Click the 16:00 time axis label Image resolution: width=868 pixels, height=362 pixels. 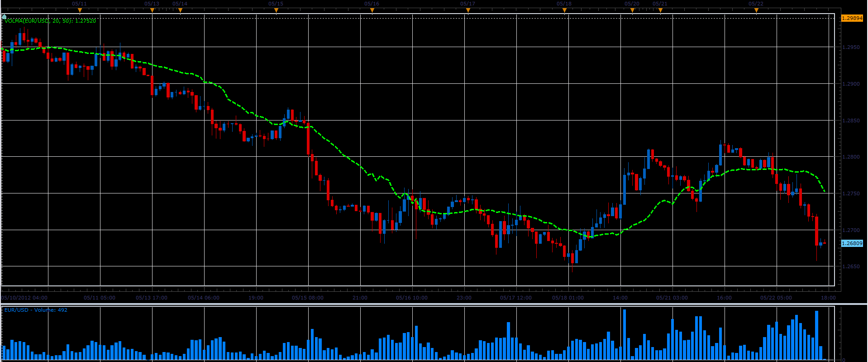(724, 298)
